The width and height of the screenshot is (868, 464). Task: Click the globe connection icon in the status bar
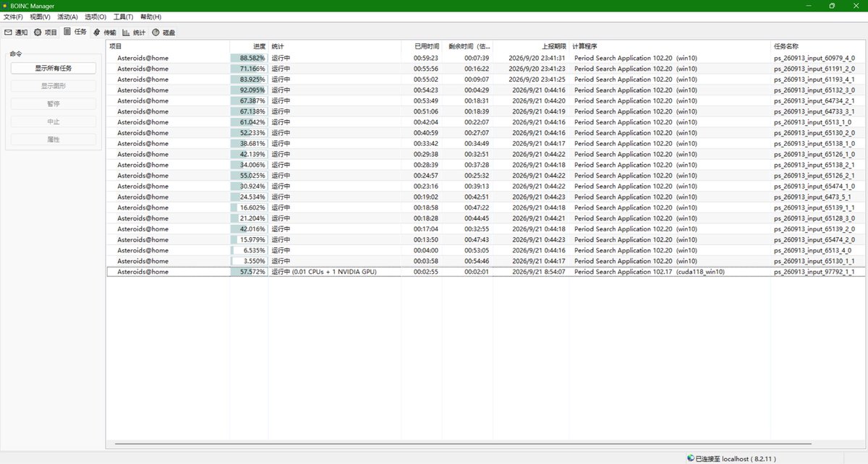coord(690,458)
